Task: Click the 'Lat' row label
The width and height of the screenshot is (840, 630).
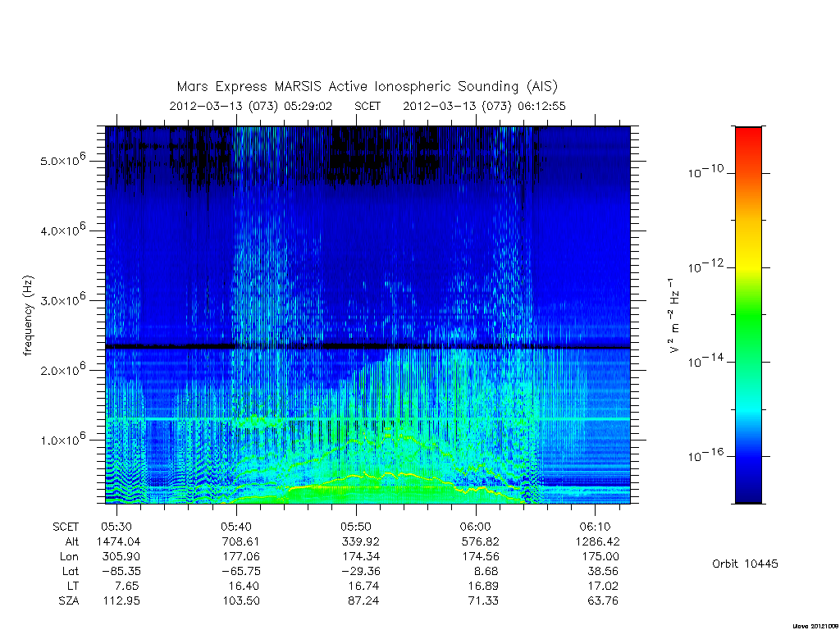Action: coord(71,571)
